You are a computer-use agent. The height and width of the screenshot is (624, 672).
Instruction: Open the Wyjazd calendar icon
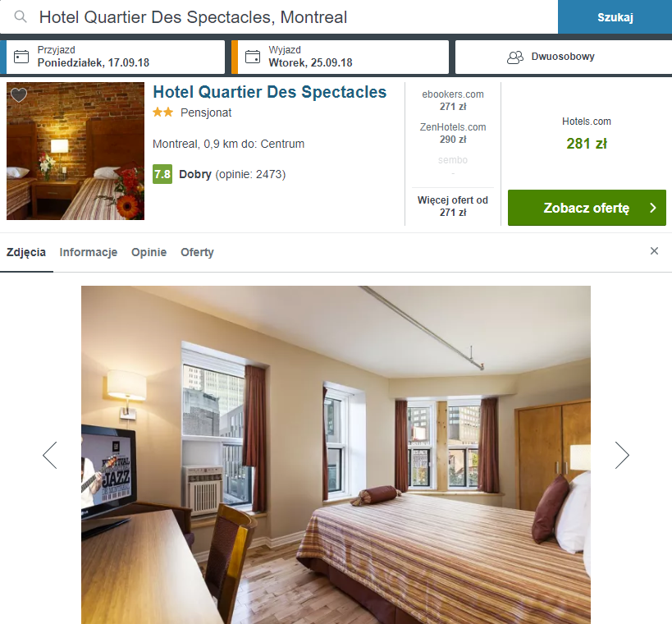pos(253,57)
